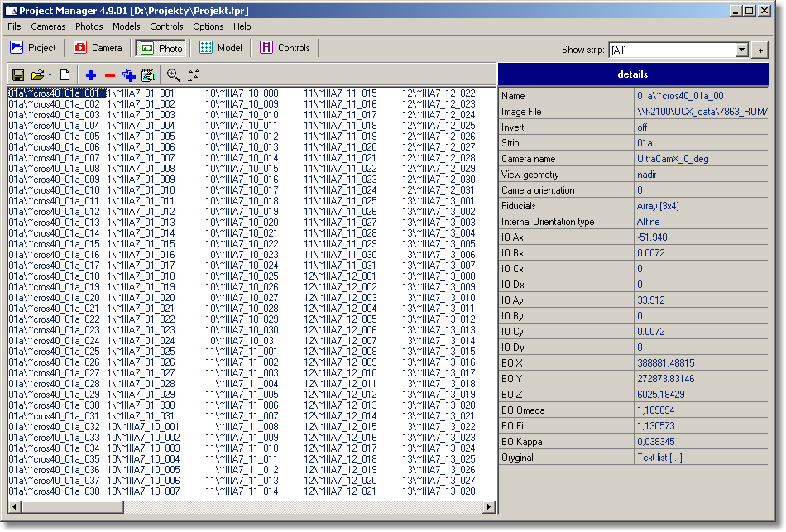
Task: Switch to the Project section
Action: coord(33,48)
